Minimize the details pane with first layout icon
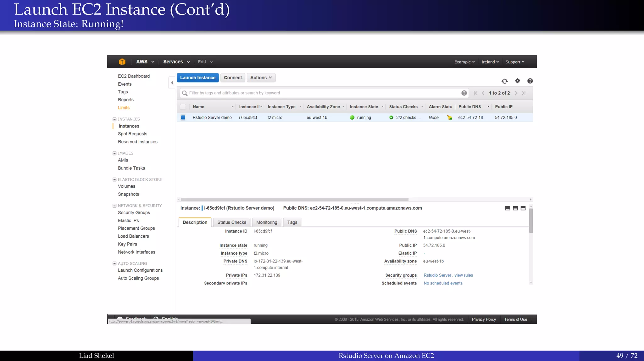This screenshot has height=361, width=644. (x=508, y=208)
